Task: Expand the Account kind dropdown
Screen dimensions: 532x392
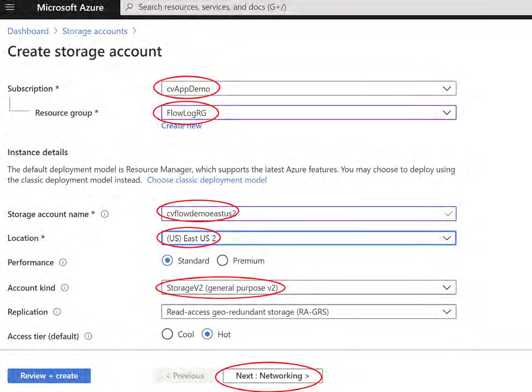Action: coord(309,288)
